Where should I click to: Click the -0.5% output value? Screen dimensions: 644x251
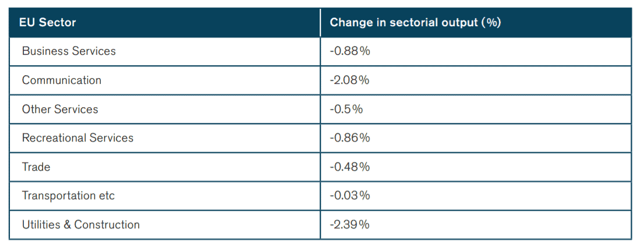pyautogui.click(x=346, y=109)
